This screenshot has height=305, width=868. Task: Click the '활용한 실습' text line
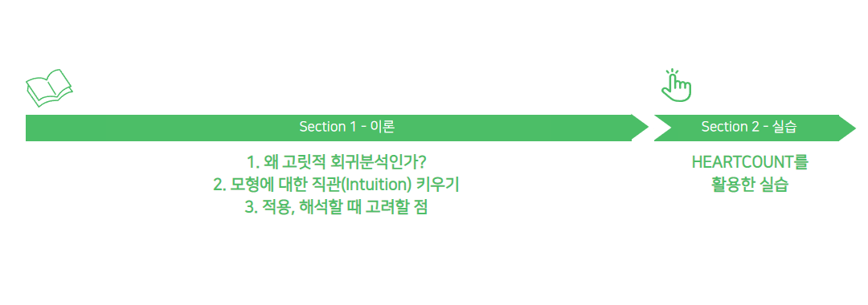click(750, 185)
